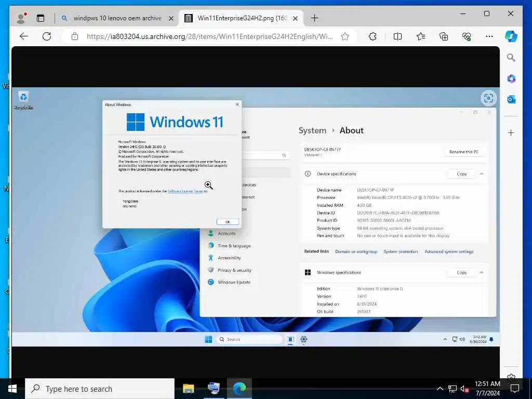Open the Extensions puzzle icon
Viewport: 532px width, 399px height.
pyautogui.click(x=373, y=36)
